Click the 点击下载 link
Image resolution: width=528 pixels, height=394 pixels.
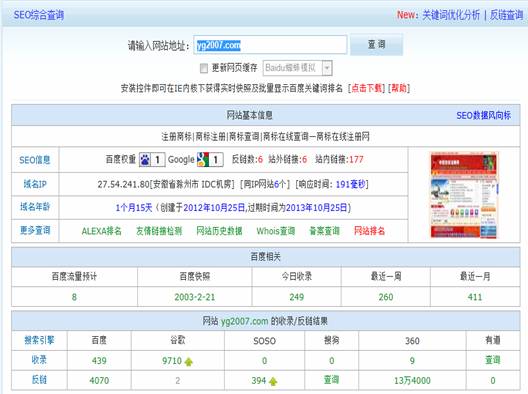(366, 88)
